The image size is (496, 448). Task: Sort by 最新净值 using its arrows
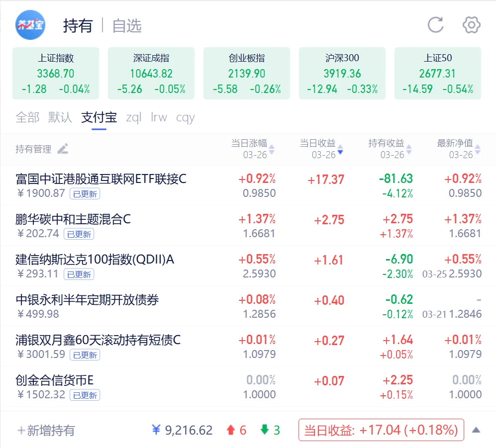point(477,149)
